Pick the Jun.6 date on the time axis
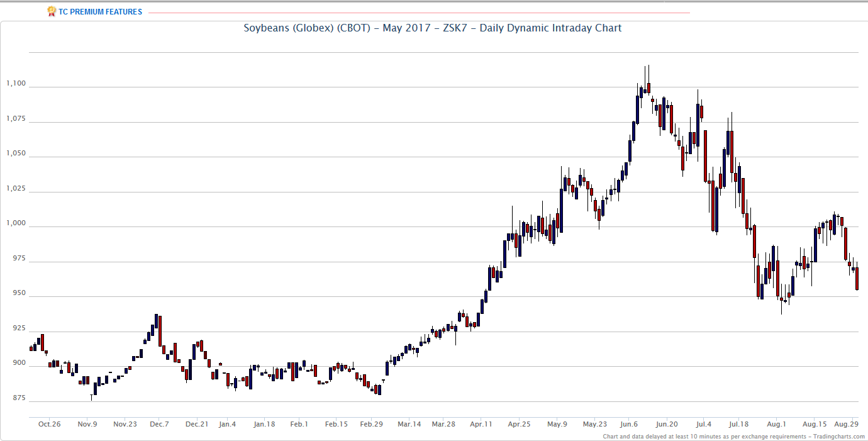Image resolution: width=868 pixels, height=441 pixels. pos(630,424)
